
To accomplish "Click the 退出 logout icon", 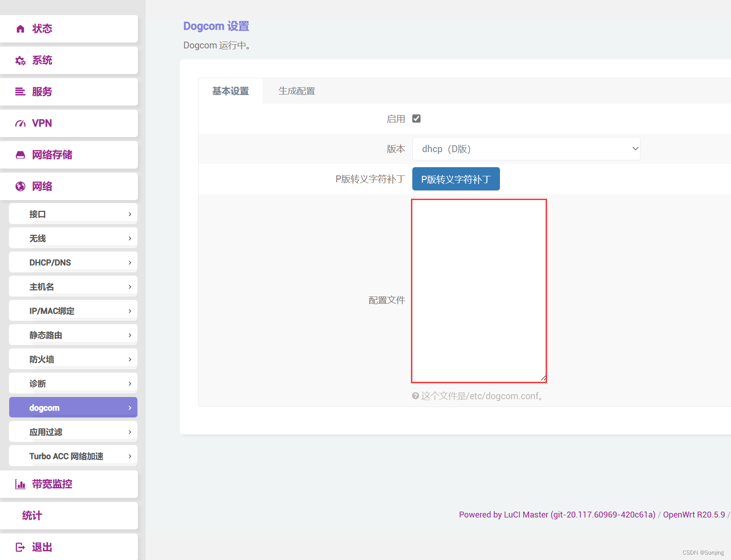I will pos(20,547).
